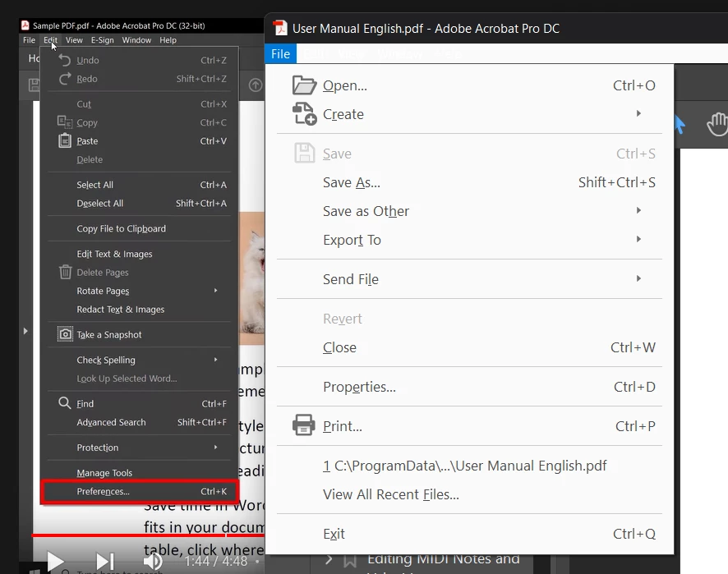This screenshot has width=728, height=574.
Task: Click the Find magnifier icon
Action: (x=65, y=402)
